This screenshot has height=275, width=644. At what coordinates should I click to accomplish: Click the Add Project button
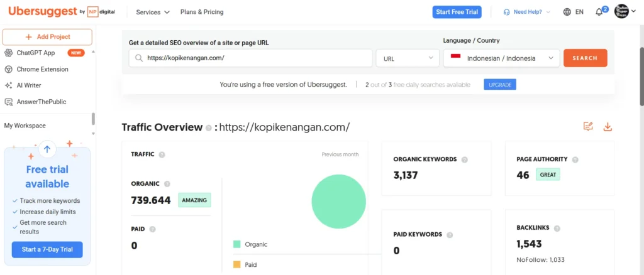pos(47,37)
